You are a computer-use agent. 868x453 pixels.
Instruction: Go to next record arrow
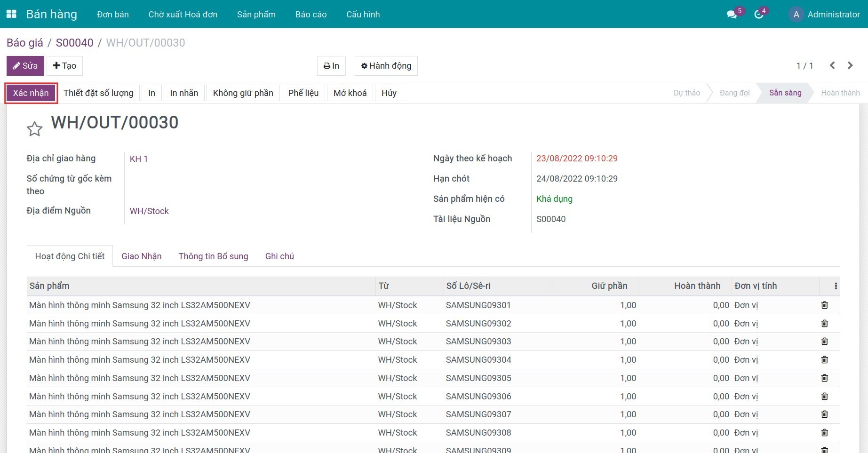pyautogui.click(x=850, y=65)
